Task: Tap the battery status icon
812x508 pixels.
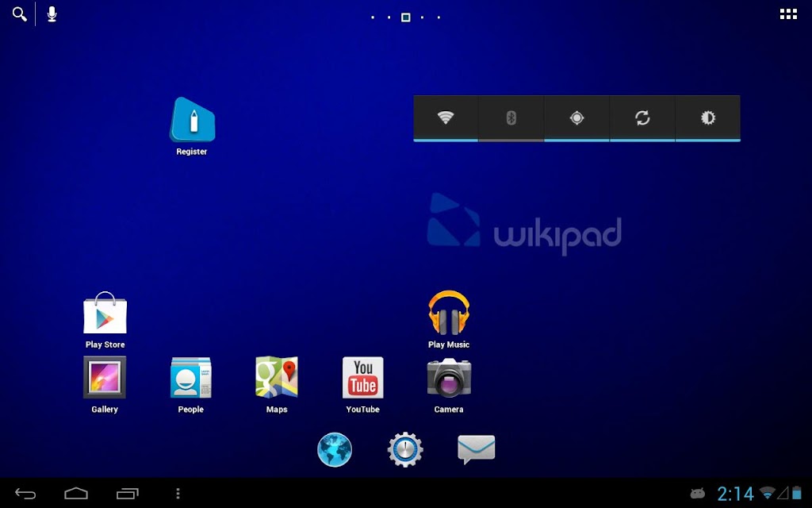Action: (x=797, y=493)
